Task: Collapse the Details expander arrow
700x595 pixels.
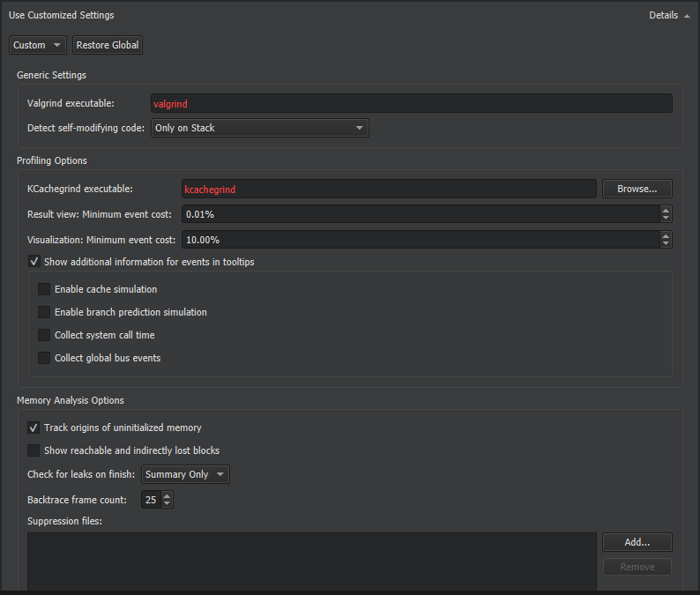Action: [x=686, y=16]
